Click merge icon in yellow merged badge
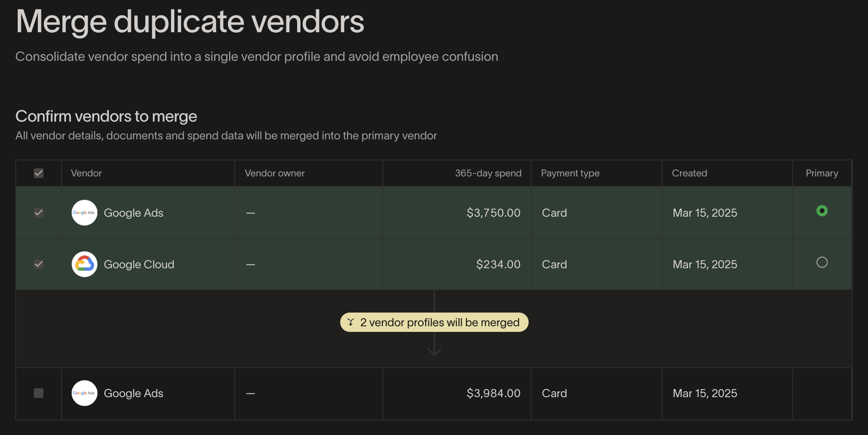This screenshot has width=868, height=435. click(351, 322)
